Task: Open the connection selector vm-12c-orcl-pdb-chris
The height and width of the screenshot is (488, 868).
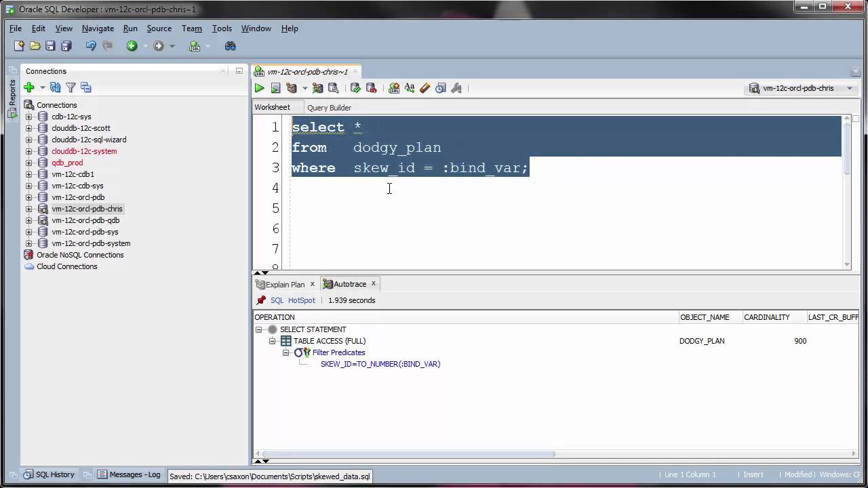Action: pos(800,88)
